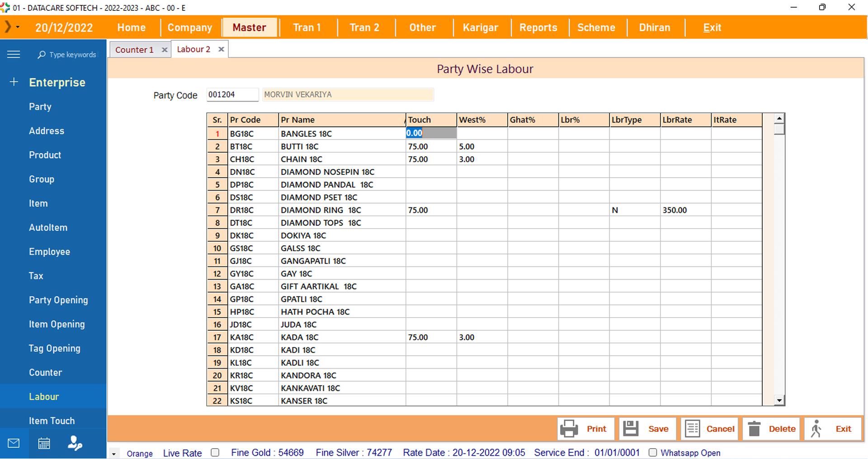Open the Reports menu

point(538,28)
